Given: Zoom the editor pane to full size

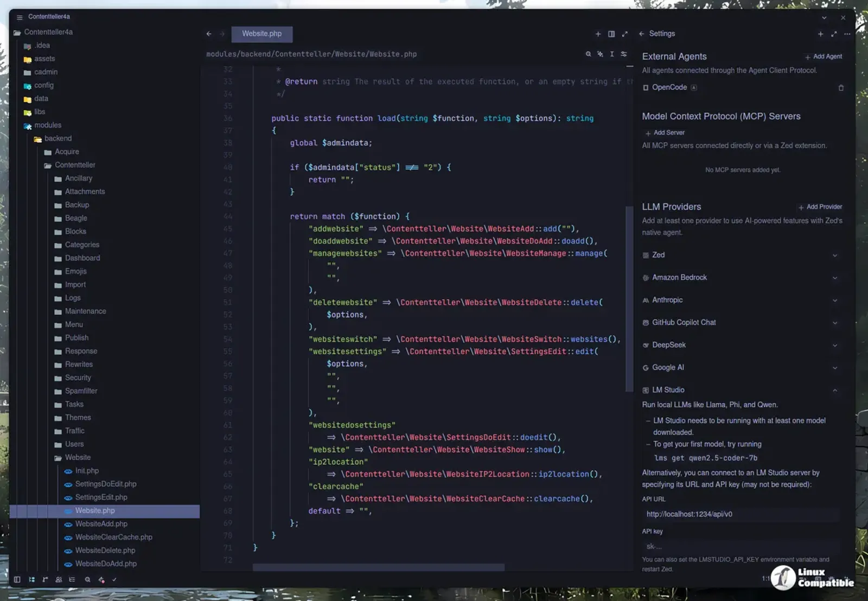Looking at the screenshot, I should [x=624, y=34].
